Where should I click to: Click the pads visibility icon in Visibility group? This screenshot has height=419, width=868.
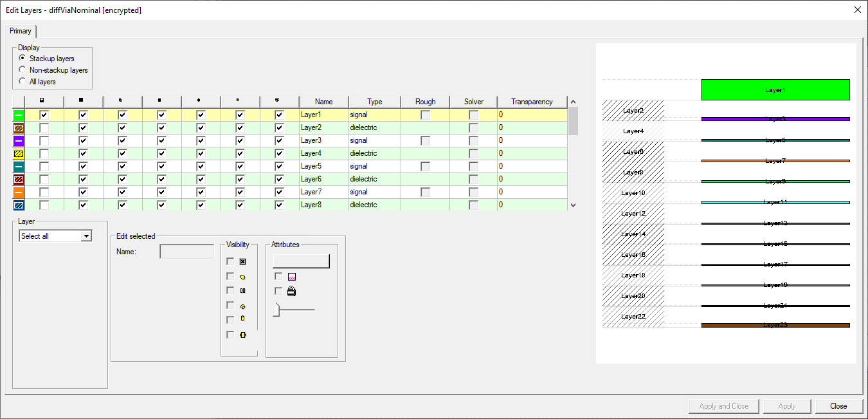click(243, 290)
